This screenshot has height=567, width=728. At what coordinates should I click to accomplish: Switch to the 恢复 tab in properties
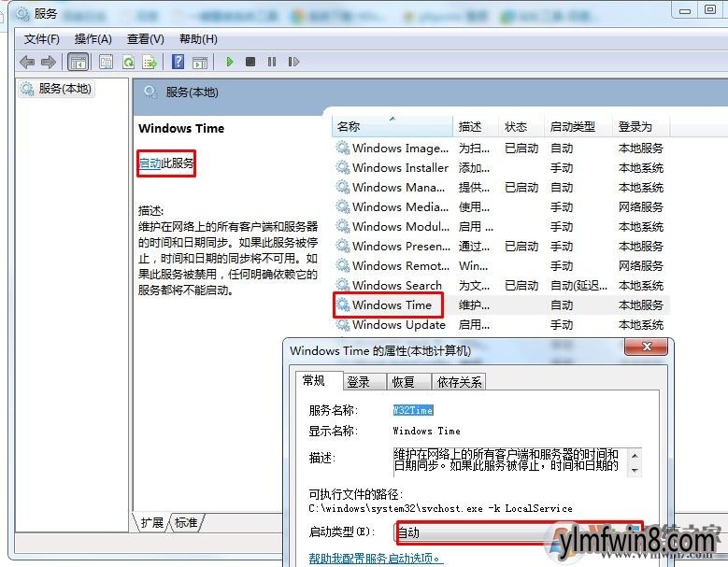[409, 382]
